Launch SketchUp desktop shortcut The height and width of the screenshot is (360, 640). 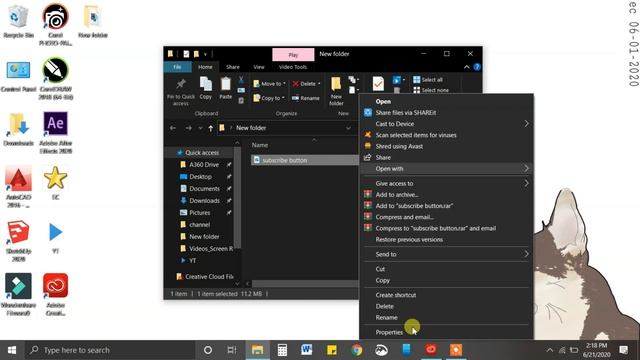coord(18,241)
